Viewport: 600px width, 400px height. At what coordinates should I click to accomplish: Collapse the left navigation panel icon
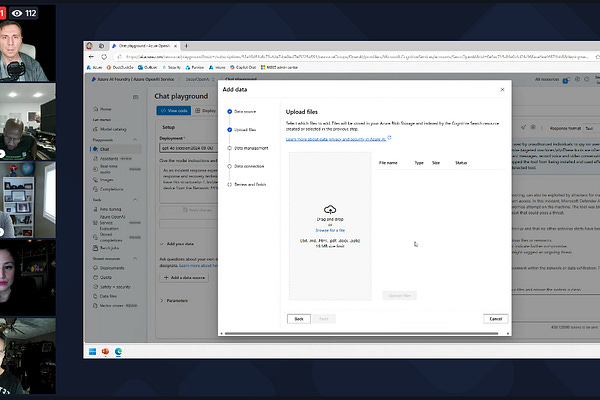[x=135, y=97]
